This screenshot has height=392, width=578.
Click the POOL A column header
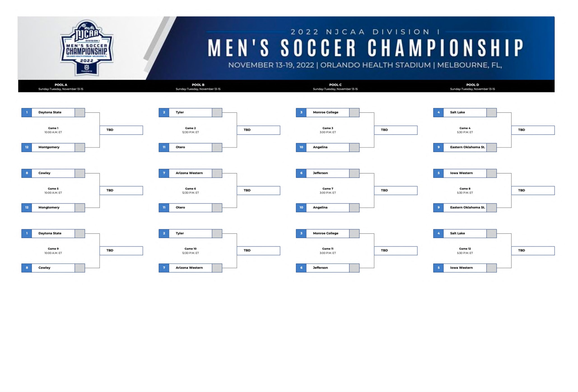click(x=61, y=86)
